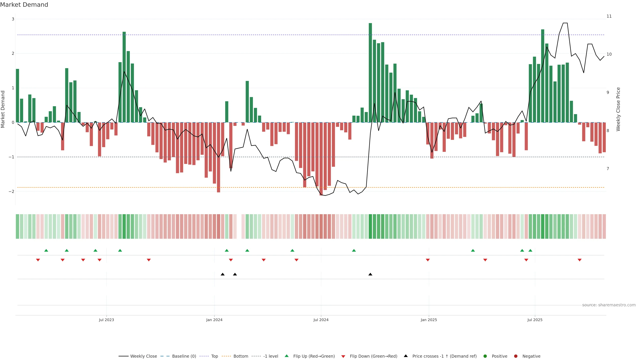
Task: Click the source: sharemaestro.com text
Action: click(609, 305)
